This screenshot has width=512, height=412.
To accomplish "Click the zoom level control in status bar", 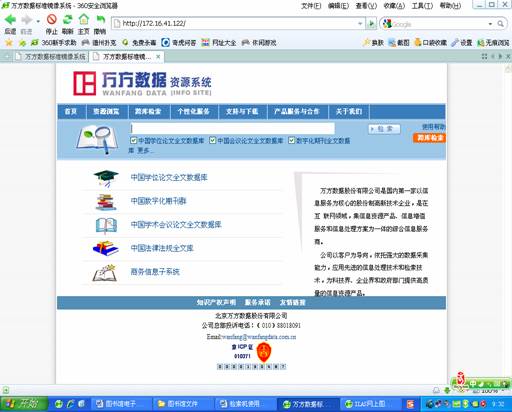I will pos(489,391).
